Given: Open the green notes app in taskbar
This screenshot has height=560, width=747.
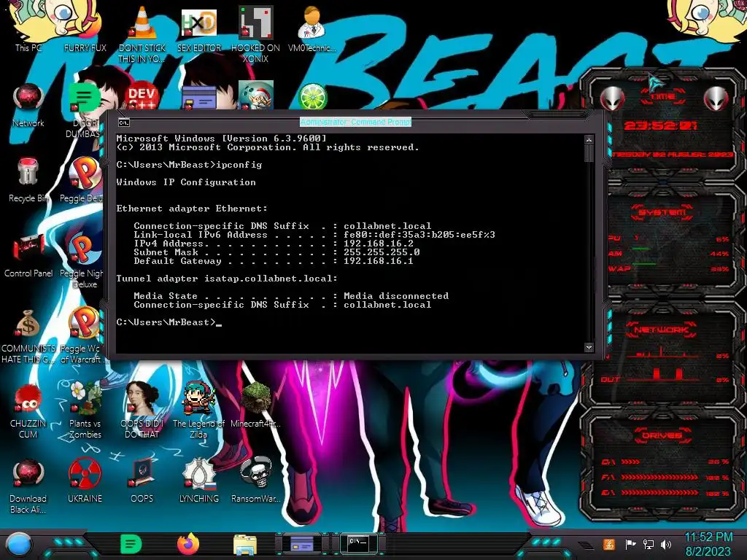Looking at the screenshot, I should (x=131, y=544).
